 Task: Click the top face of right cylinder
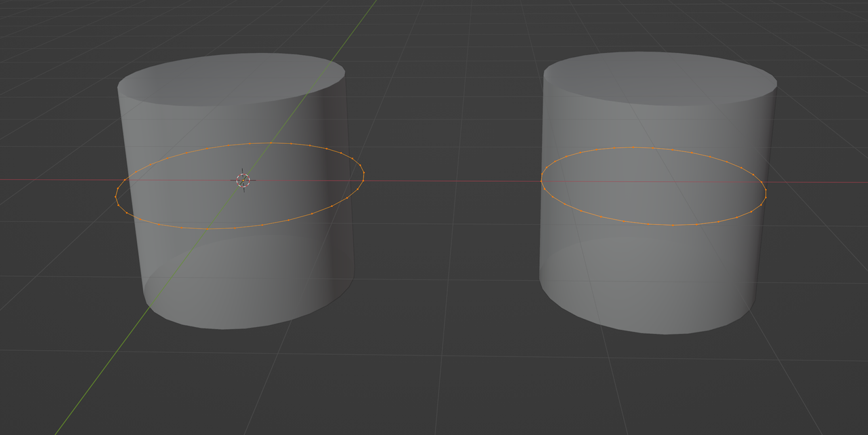click(660, 77)
